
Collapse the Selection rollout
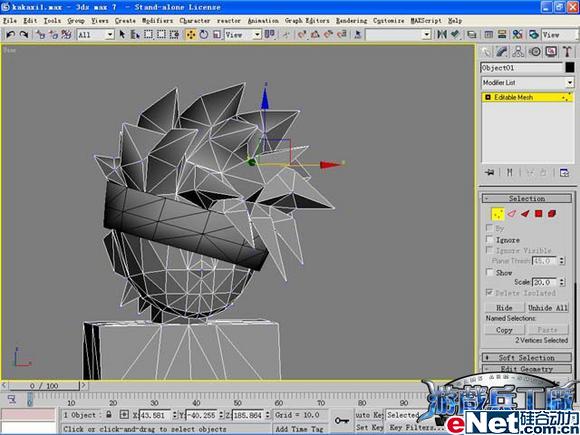pos(527,199)
